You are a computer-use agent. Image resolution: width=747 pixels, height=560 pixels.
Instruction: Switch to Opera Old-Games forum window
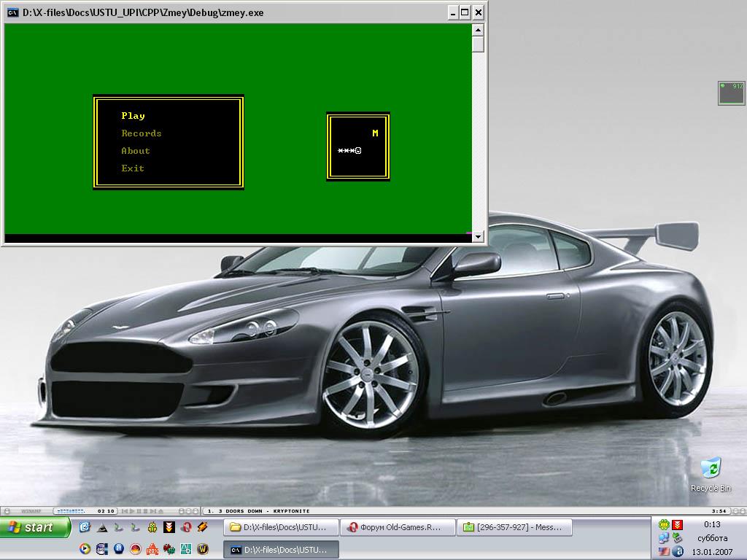398,527
